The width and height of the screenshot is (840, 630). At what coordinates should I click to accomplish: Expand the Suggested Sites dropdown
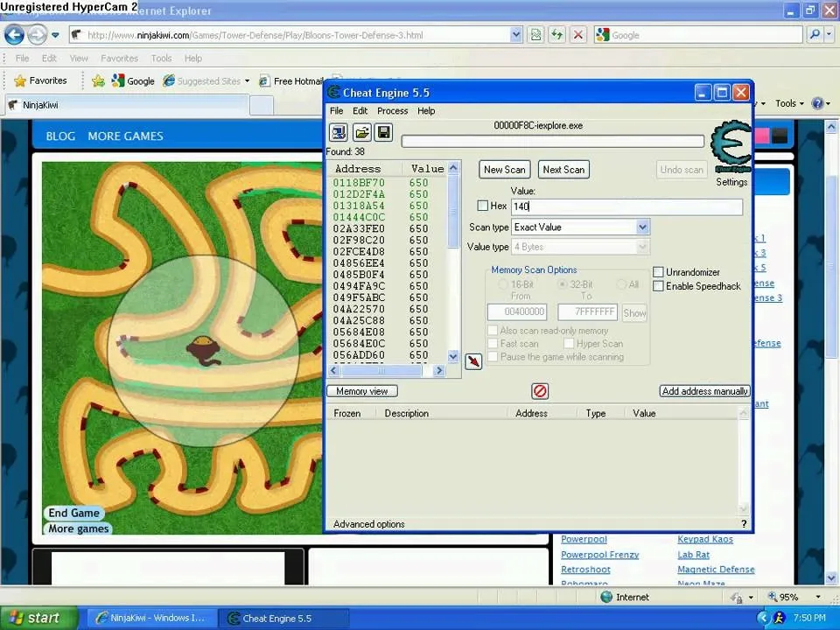[247, 81]
